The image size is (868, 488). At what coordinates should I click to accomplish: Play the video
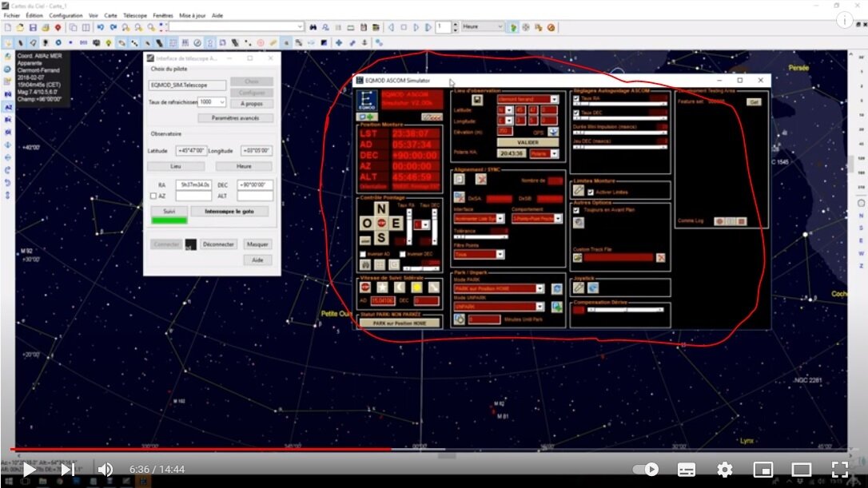tap(28, 470)
